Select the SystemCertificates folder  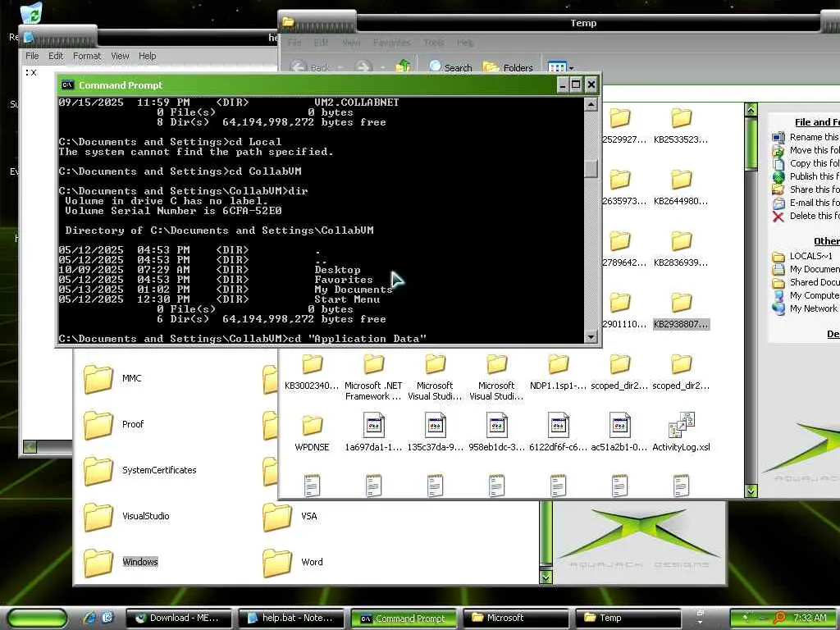(x=139, y=470)
